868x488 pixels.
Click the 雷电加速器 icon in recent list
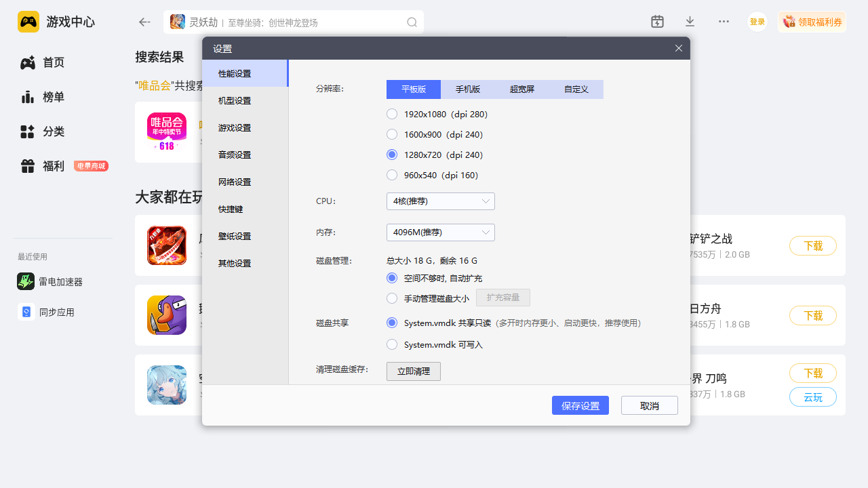(x=26, y=281)
